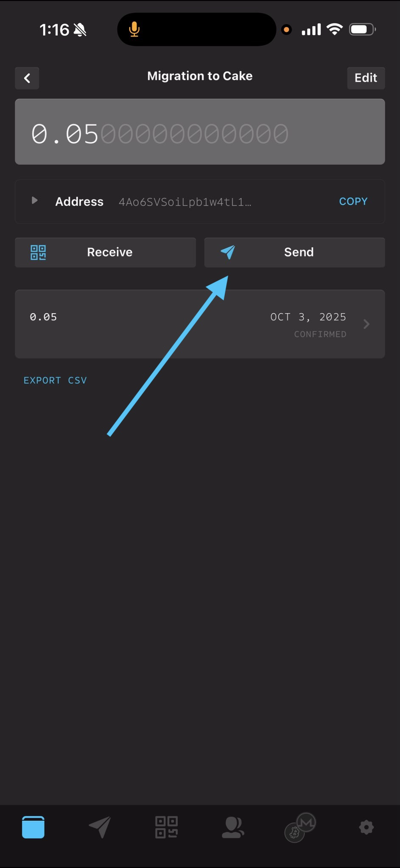This screenshot has width=400, height=868.
Task: Export transactions as CSV
Action: pos(55,380)
